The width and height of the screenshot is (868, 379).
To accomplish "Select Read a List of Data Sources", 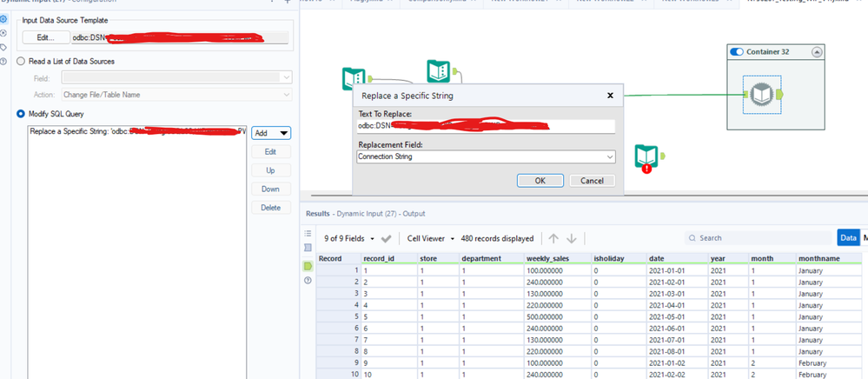I will (21, 61).
